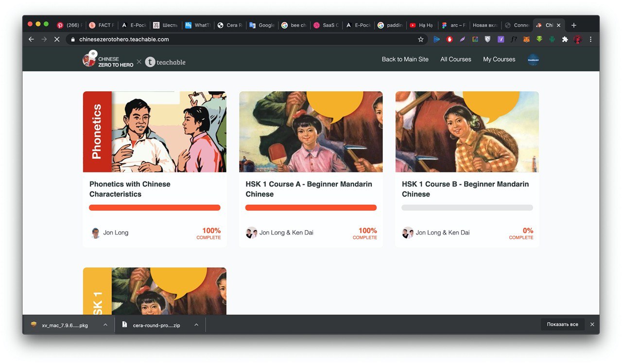Click the Phonetics course cover image
Image resolution: width=622 pixels, height=364 pixels.
click(x=155, y=132)
